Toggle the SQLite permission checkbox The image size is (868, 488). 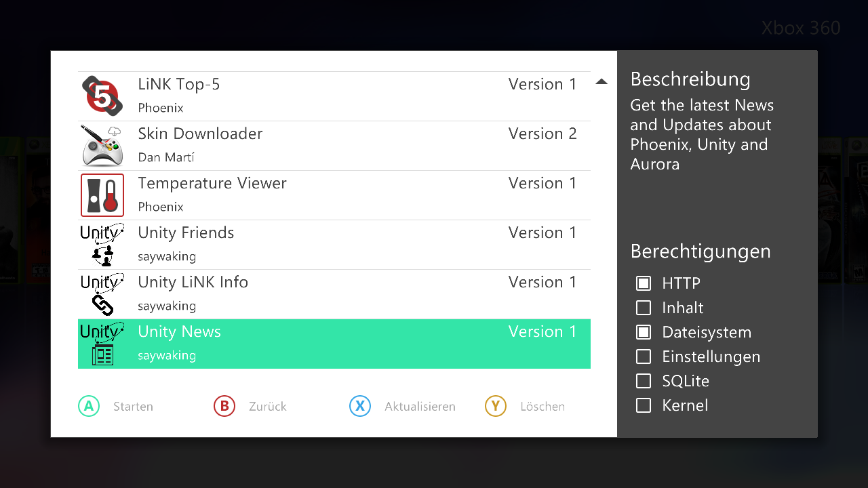click(x=644, y=381)
